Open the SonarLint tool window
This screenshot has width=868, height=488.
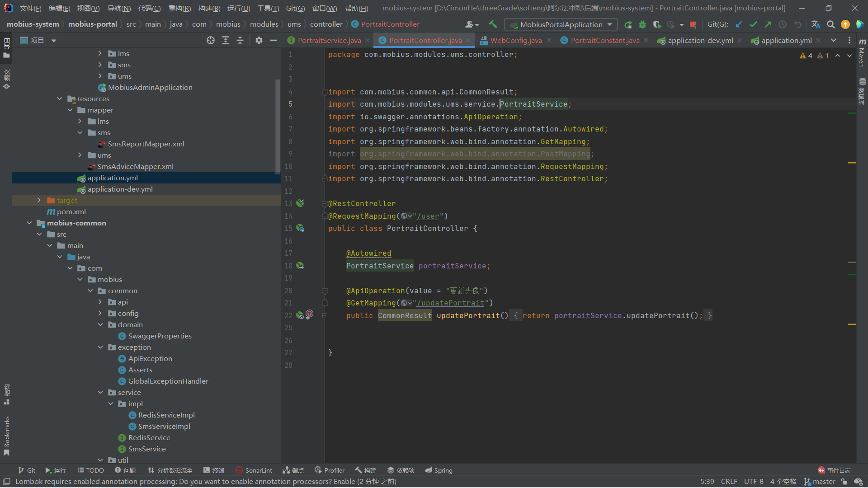point(254,470)
